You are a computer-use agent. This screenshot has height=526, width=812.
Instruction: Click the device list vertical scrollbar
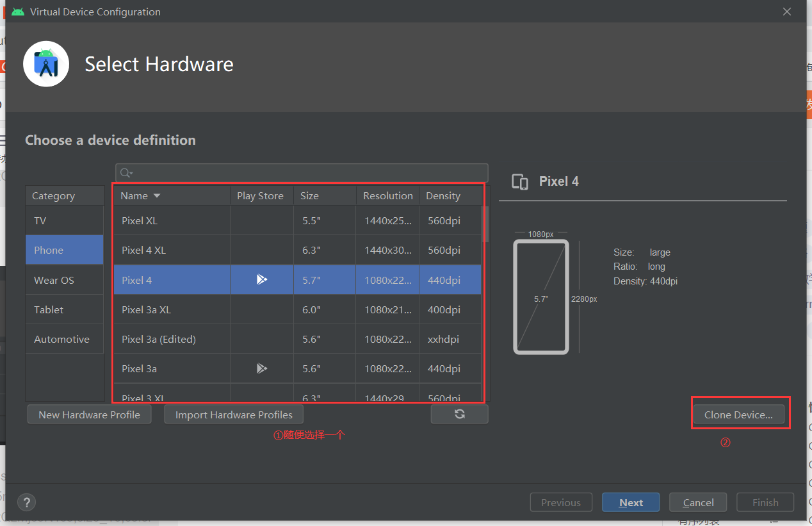click(x=485, y=224)
